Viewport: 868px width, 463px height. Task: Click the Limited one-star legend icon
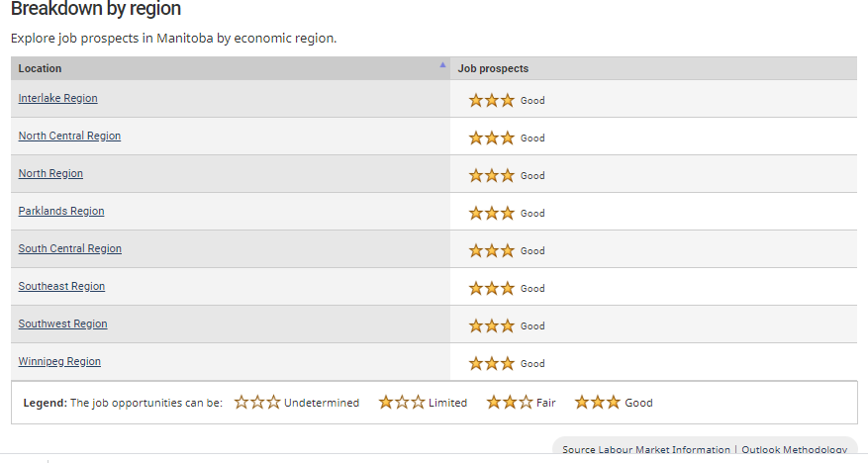click(x=402, y=402)
